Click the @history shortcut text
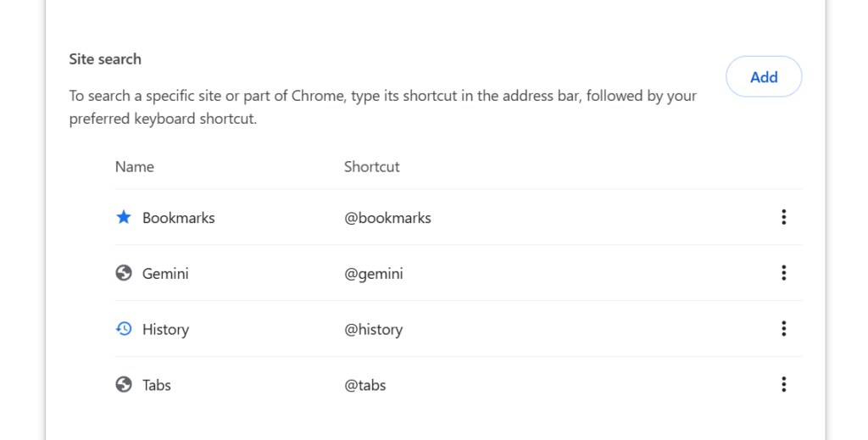 pos(374,329)
